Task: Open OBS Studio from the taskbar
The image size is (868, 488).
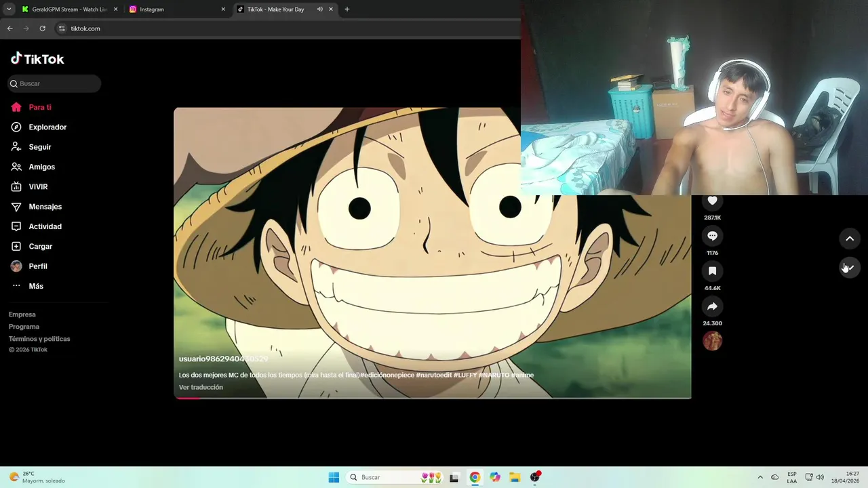Action: 535,477
